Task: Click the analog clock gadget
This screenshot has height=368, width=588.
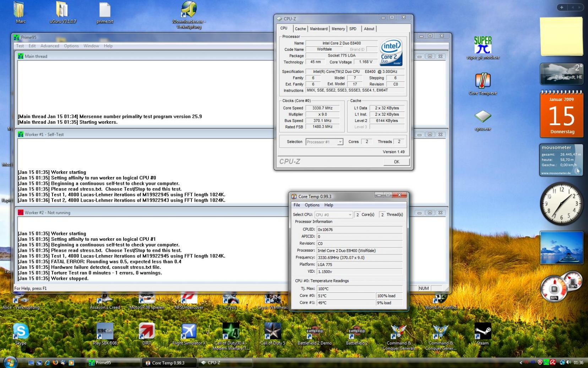Action: click(561, 204)
